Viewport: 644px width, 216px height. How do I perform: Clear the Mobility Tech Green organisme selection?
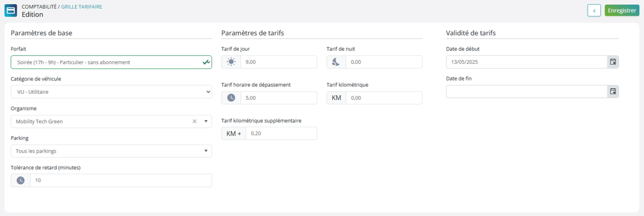(194, 121)
